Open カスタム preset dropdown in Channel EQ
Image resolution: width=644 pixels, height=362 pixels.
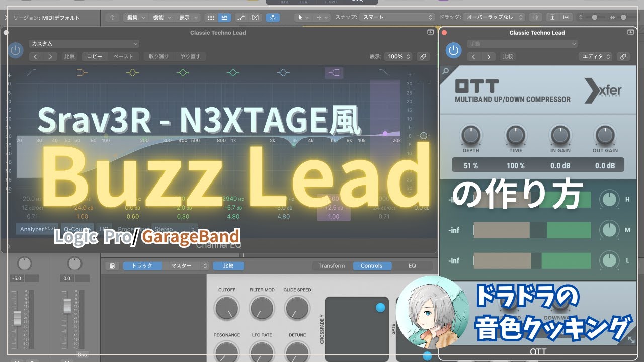click(x=84, y=44)
